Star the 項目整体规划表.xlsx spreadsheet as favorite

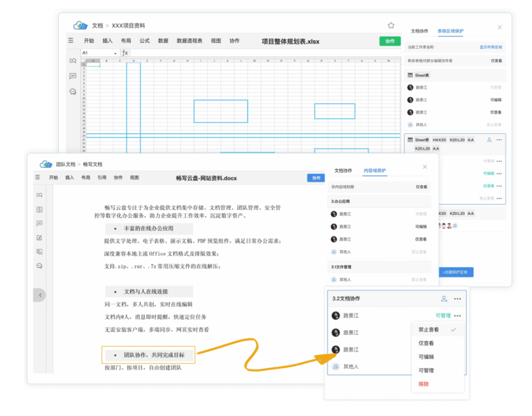click(391, 26)
